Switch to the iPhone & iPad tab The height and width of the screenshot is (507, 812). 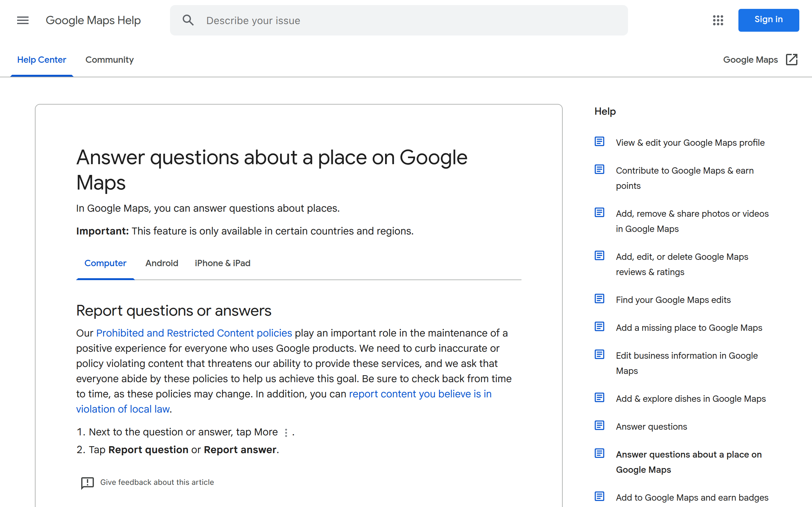(x=222, y=263)
